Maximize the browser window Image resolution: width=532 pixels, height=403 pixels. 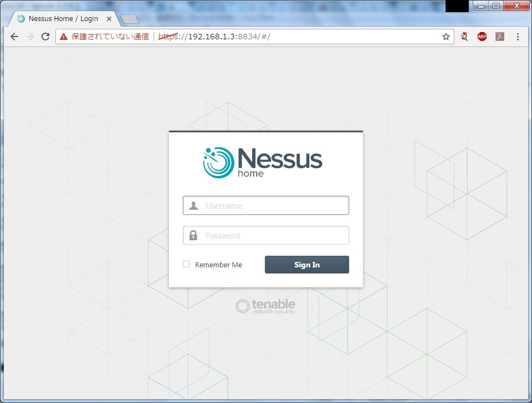(496, 6)
